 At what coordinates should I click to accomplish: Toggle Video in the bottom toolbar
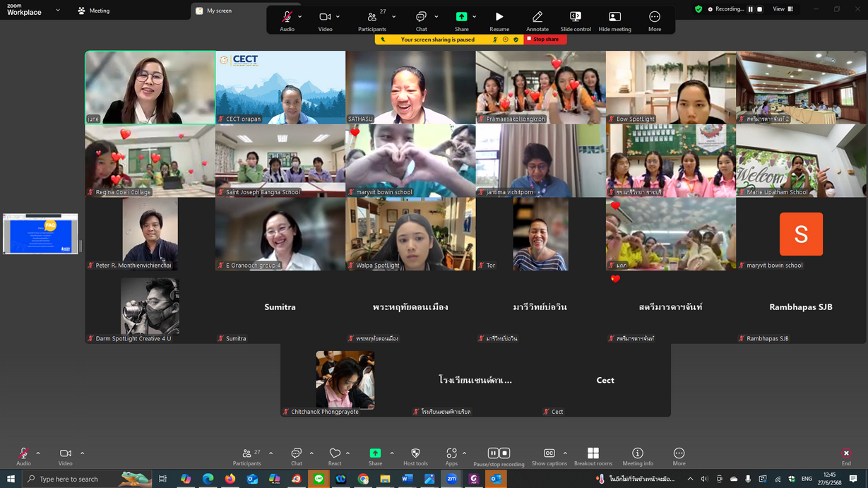click(65, 453)
